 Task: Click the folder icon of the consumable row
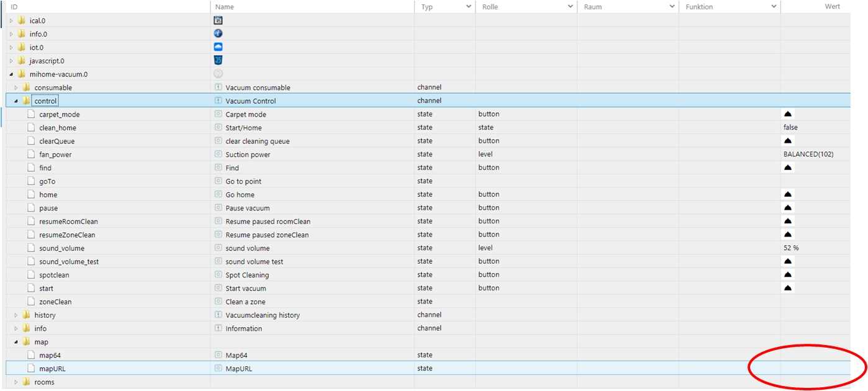click(26, 88)
